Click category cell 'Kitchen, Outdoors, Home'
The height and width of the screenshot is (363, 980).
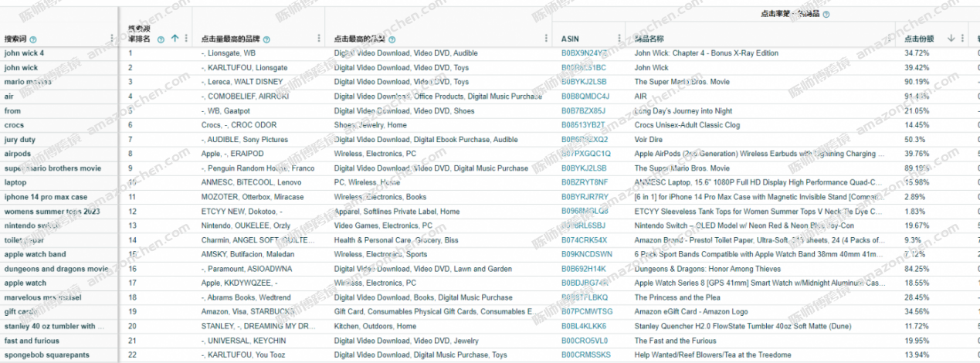pyautogui.click(x=376, y=326)
